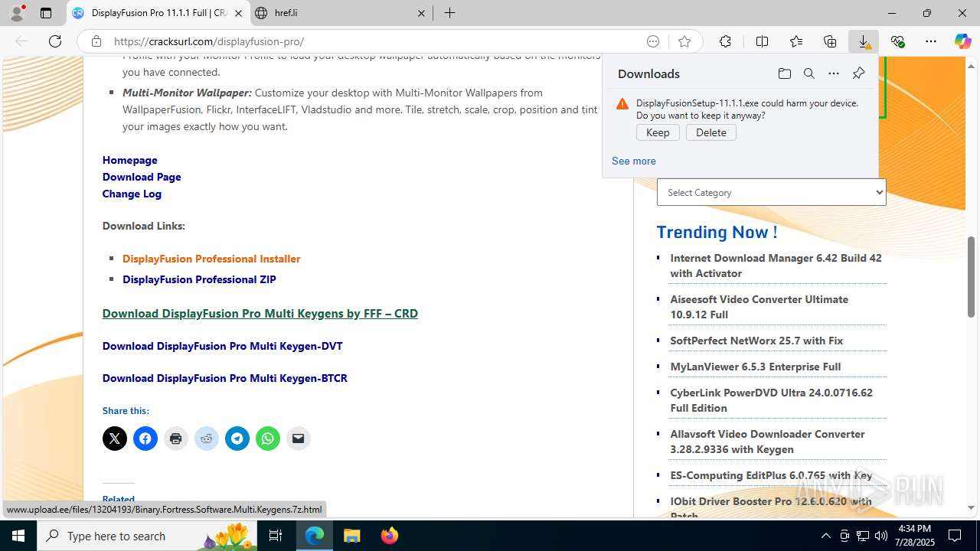Share on Telegram icon
The height and width of the screenshot is (551, 980).
tap(237, 439)
